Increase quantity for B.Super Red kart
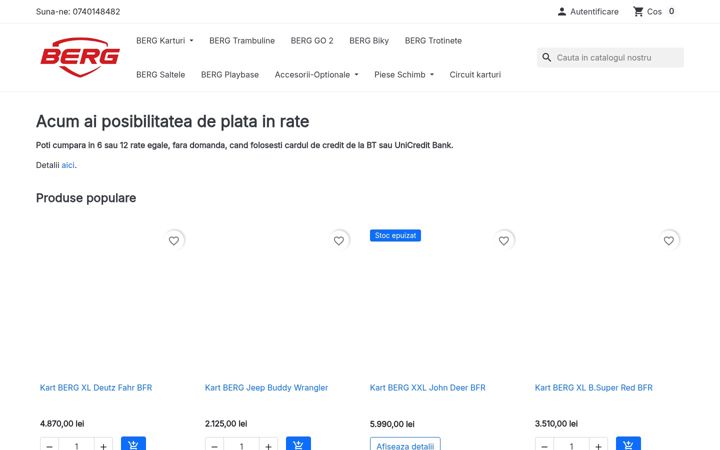This screenshot has width=720, height=450. point(598,444)
